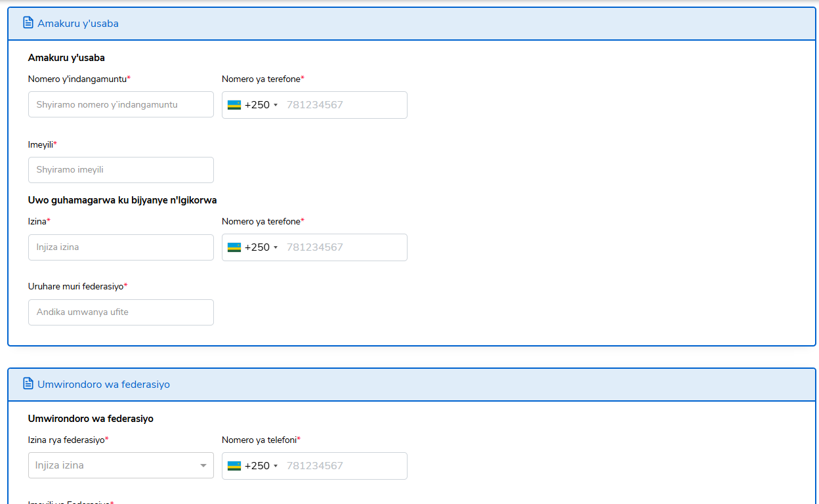Open country code dropdown in applicant Nomero ya terefone
The width and height of the screenshot is (819, 504).
point(253,105)
